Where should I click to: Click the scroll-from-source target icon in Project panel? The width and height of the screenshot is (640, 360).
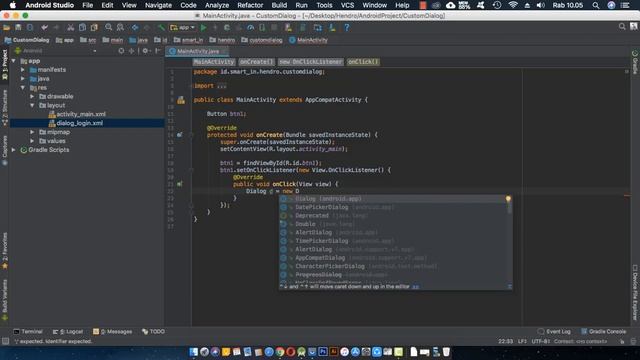[x=121, y=51]
